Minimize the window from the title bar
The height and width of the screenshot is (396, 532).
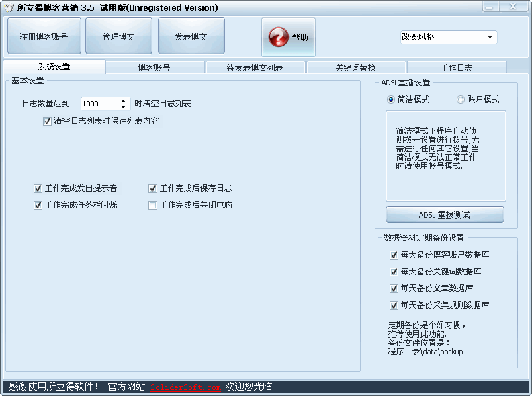[x=490, y=7]
